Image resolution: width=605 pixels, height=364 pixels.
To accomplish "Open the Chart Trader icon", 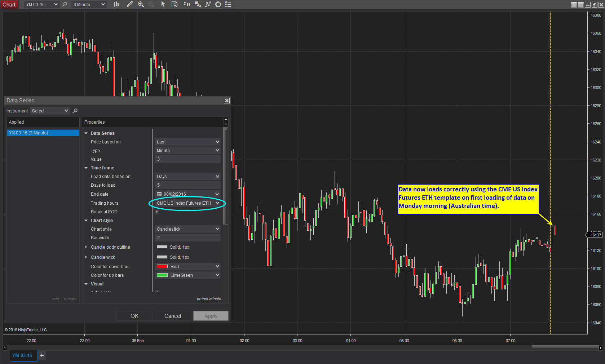I will coord(187,4).
